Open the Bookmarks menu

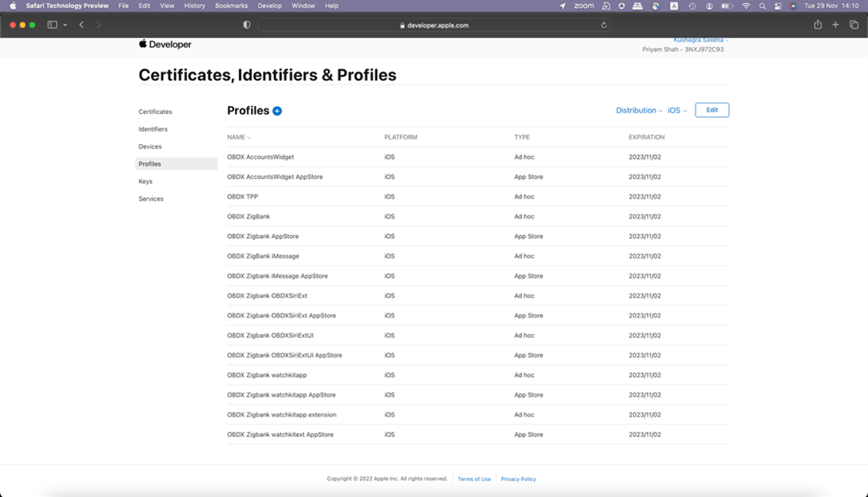[231, 6]
